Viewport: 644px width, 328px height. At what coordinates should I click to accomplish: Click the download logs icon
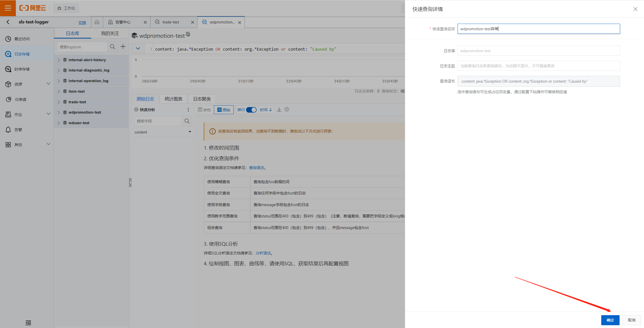click(279, 110)
